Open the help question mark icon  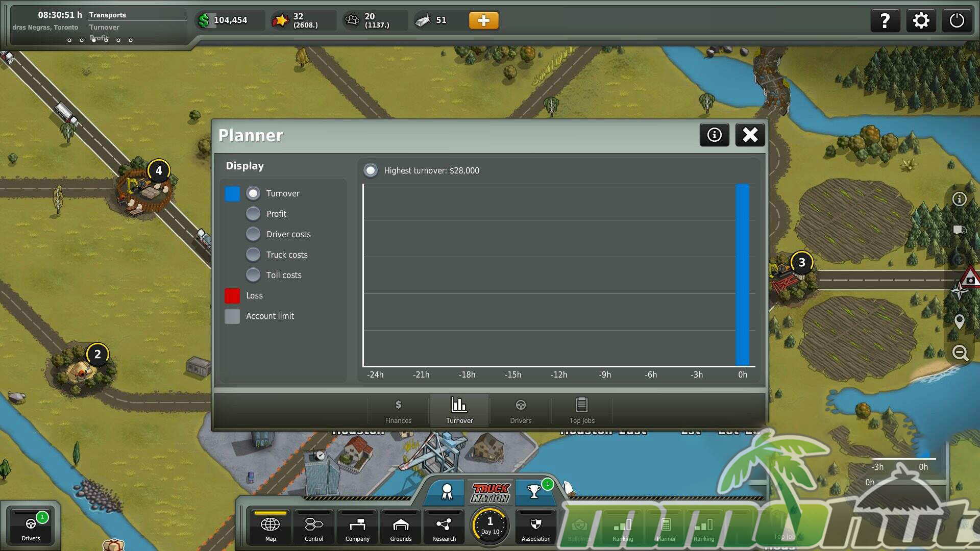[885, 21]
